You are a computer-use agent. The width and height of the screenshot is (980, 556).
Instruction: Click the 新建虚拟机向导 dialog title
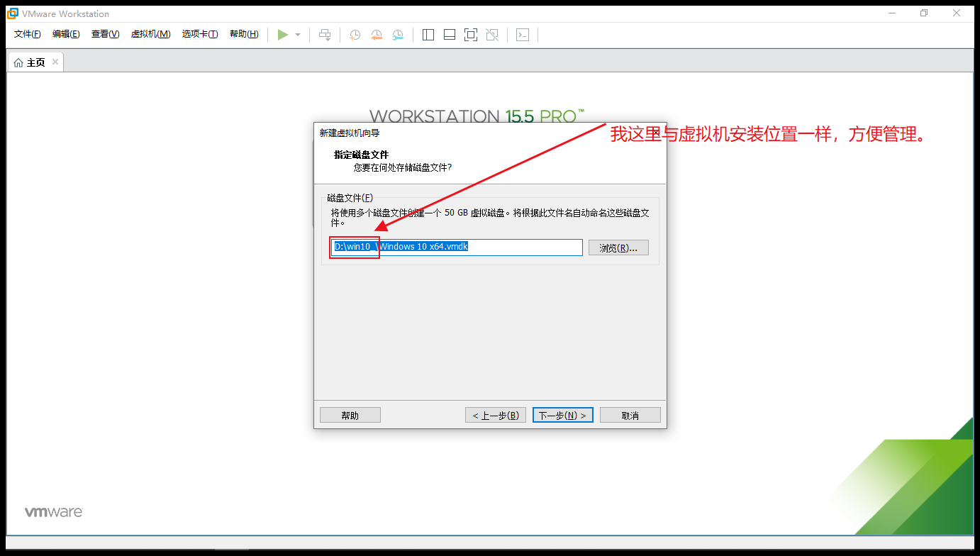click(350, 133)
